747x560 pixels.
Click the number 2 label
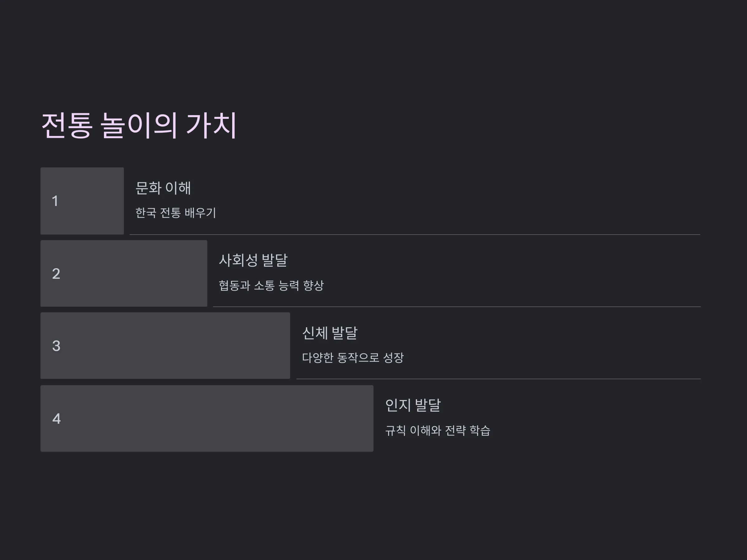[x=56, y=274]
